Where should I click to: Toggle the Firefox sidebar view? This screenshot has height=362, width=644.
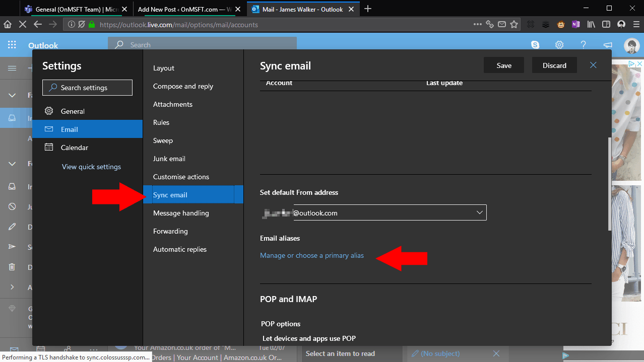tap(606, 24)
